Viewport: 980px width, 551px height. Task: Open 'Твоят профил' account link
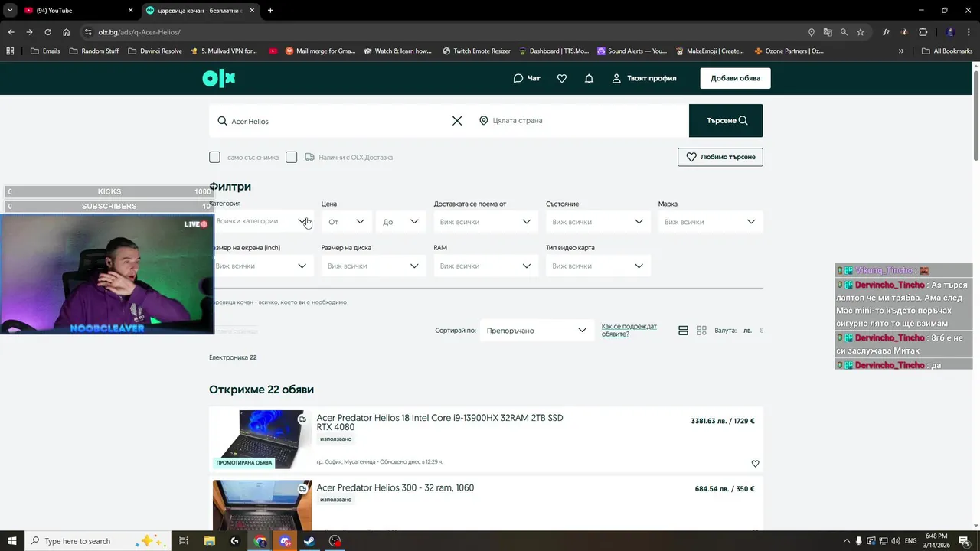[x=644, y=78]
